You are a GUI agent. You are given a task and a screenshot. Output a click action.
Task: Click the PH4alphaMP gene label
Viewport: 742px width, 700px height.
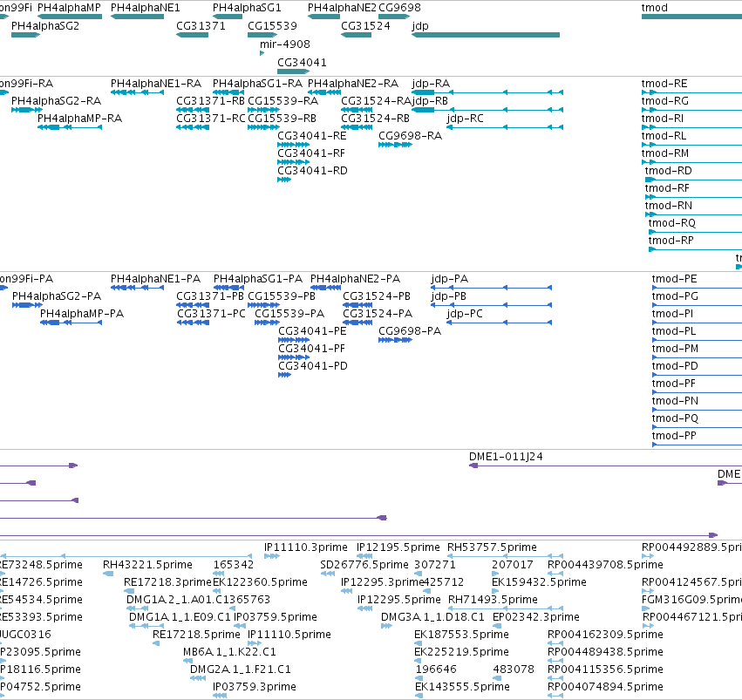[x=69, y=8]
